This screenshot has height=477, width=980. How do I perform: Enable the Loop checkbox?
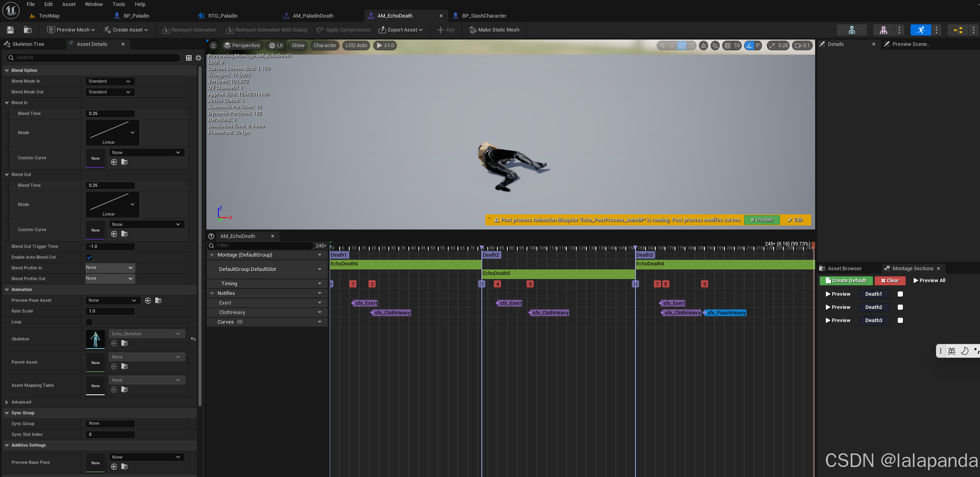[x=89, y=322]
